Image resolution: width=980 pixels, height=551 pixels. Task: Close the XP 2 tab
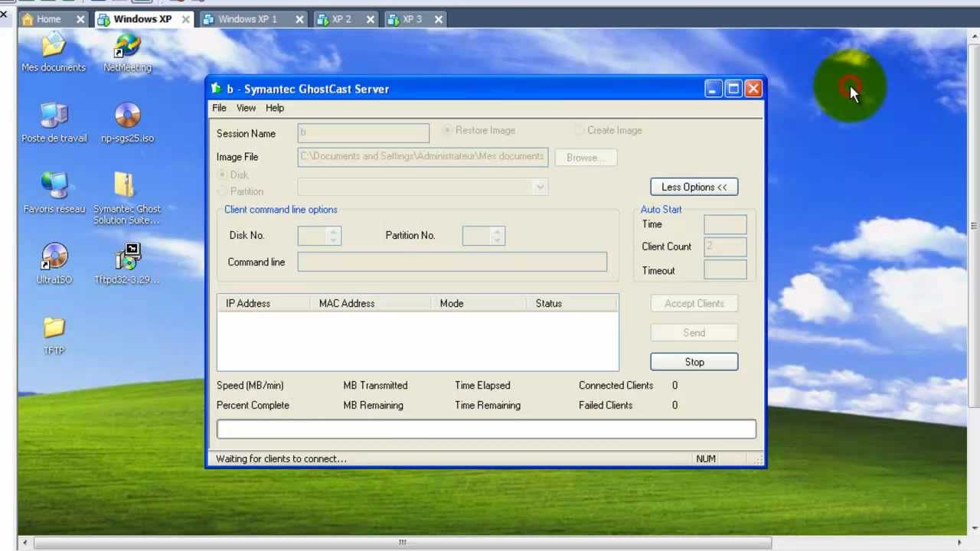tap(371, 19)
